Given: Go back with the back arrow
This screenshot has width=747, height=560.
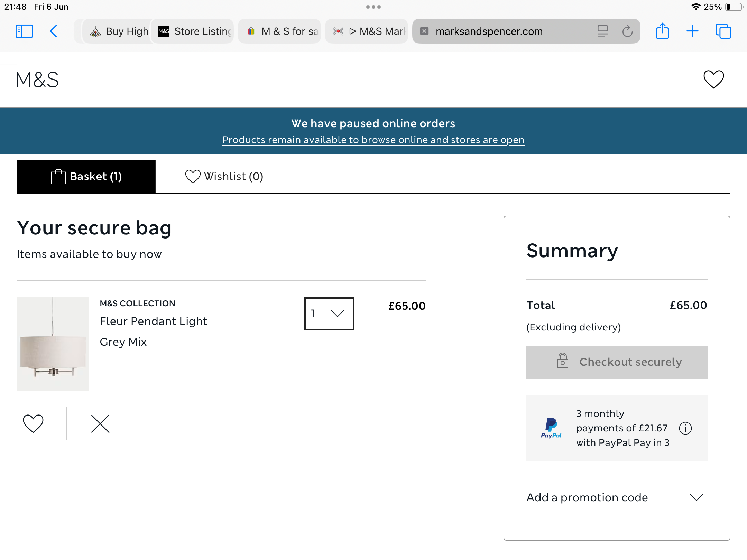Looking at the screenshot, I should pyautogui.click(x=53, y=31).
